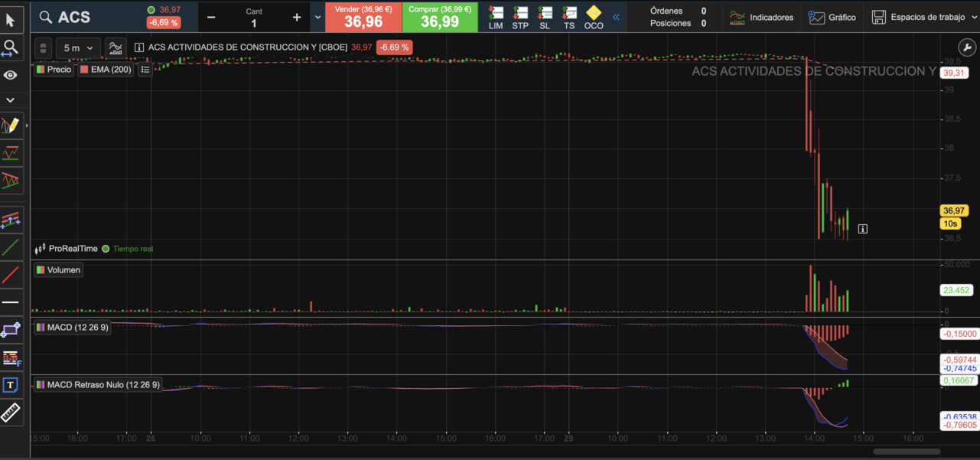Select the blue rectangle shape tool
The width and height of the screenshot is (980, 460).
click(11, 330)
